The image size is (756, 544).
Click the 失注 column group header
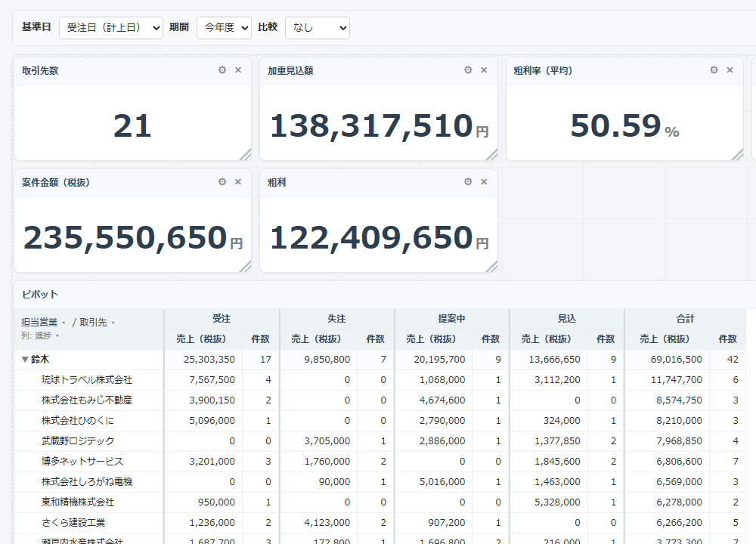pyautogui.click(x=336, y=319)
